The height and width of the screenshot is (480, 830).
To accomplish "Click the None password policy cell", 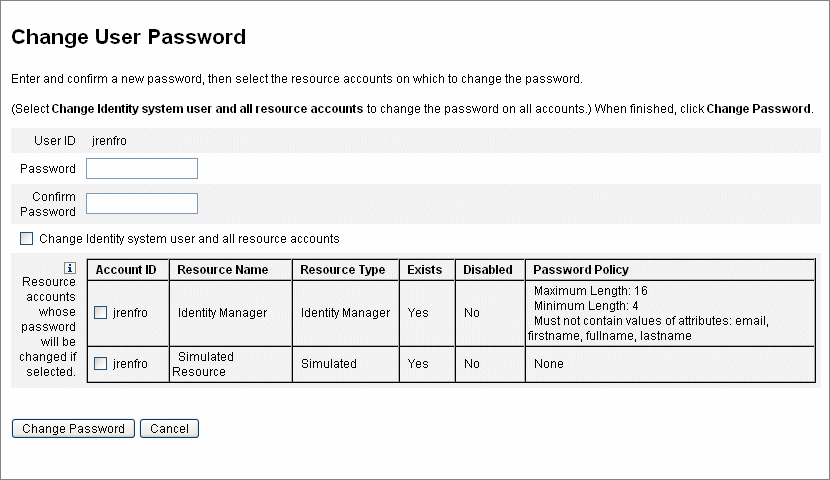I will click(x=670, y=364).
